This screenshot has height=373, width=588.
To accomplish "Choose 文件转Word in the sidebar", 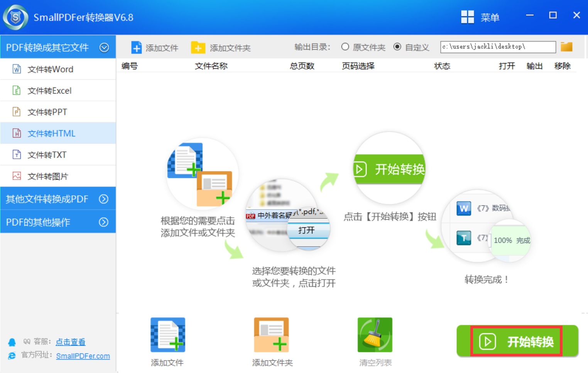I will [58, 69].
